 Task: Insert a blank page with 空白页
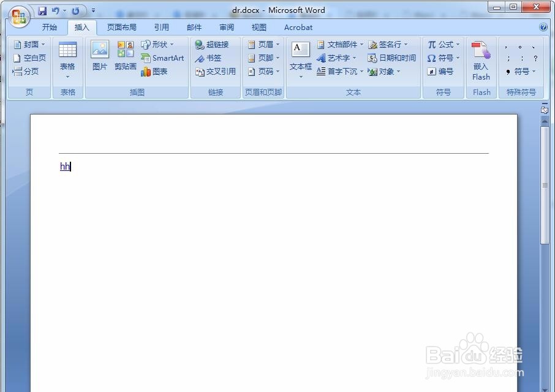click(30, 58)
